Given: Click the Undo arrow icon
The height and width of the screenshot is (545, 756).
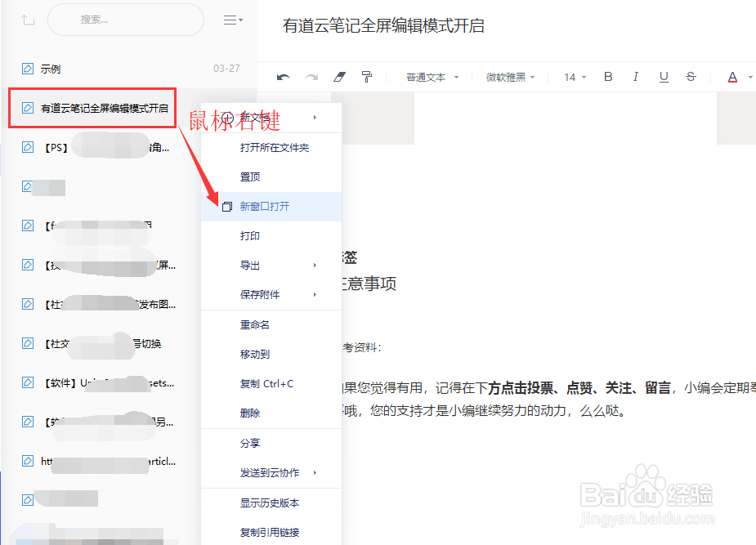Looking at the screenshot, I should [x=283, y=76].
